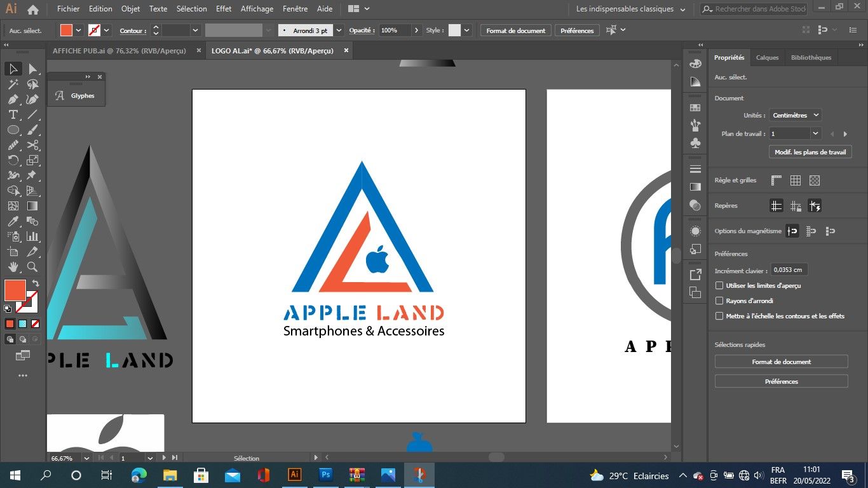Pick the Eyedropper tool

(x=13, y=221)
